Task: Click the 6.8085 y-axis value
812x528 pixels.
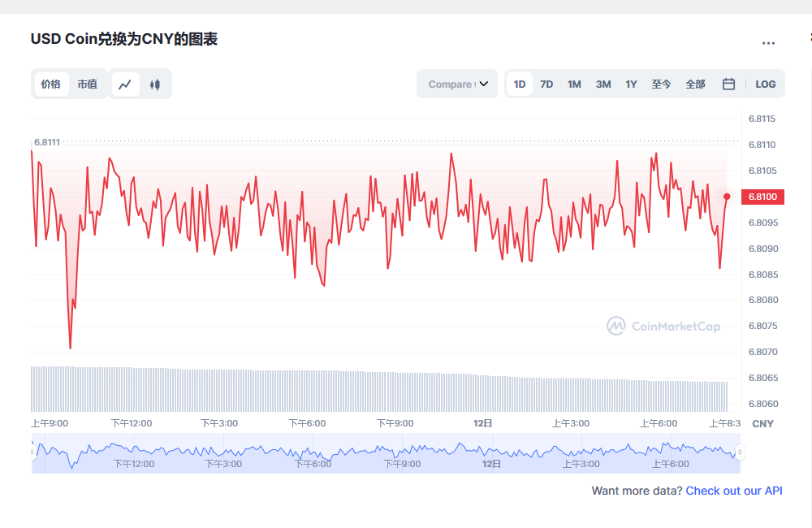Action: pos(763,275)
